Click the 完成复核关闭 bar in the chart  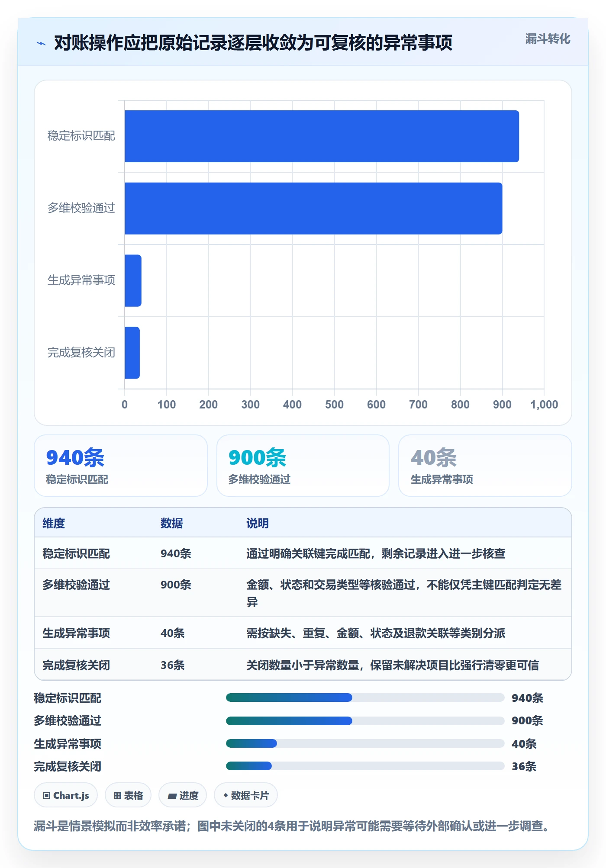(x=132, y=353)
